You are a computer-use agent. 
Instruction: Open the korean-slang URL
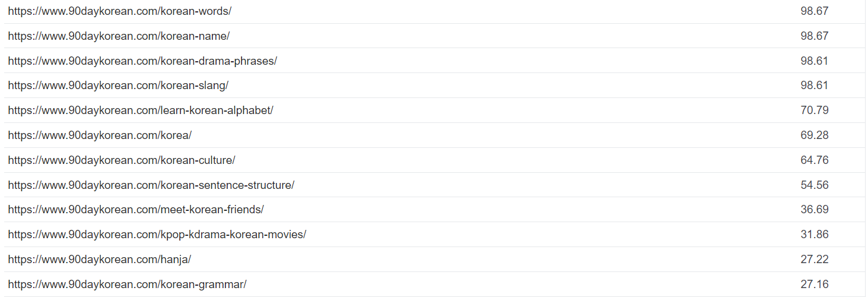tap(118, 86)
